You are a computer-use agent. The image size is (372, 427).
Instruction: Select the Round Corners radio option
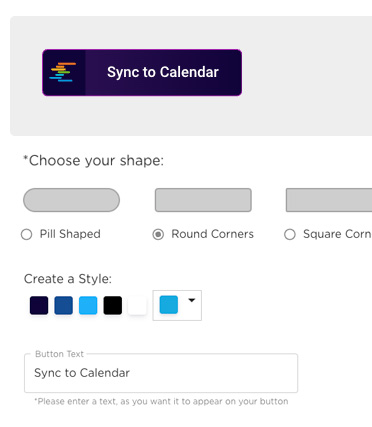(x=158, y=234)
